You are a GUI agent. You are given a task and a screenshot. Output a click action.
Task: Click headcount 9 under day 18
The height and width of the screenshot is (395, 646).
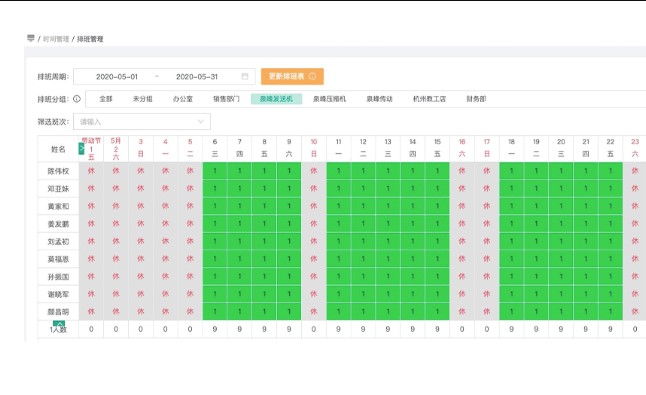(511, 330)
